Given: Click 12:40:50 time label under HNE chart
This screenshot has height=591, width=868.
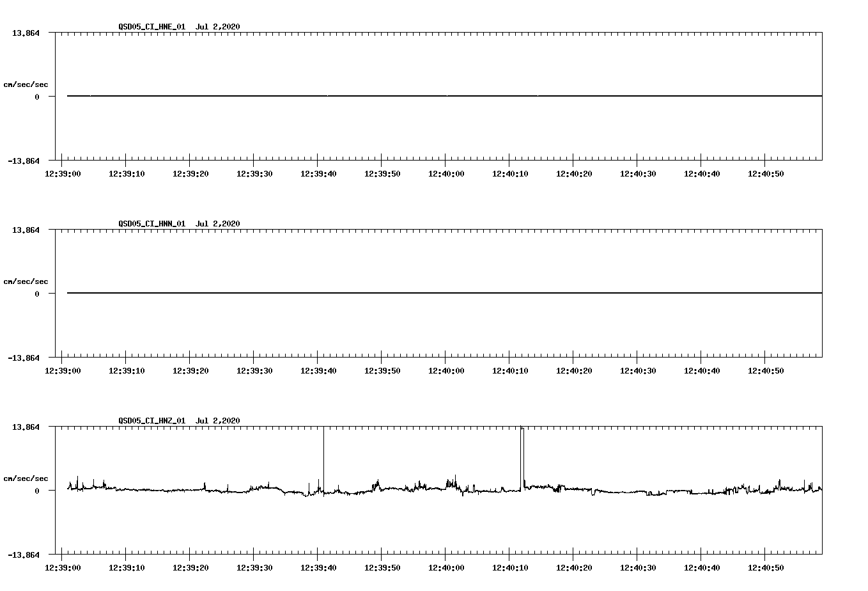Looking at the screenshot, I should (x=766, y=173).
